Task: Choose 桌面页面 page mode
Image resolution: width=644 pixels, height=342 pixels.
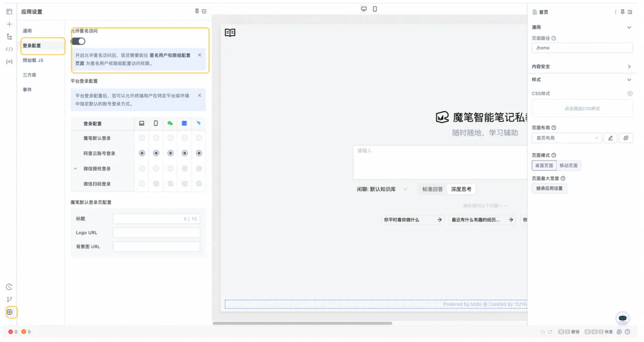Action: click(544, 165)
